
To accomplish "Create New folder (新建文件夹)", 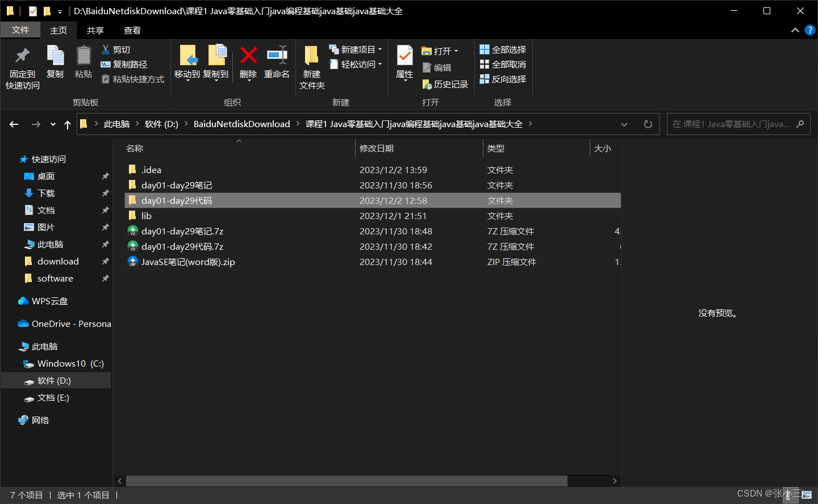I will (312, 68).
